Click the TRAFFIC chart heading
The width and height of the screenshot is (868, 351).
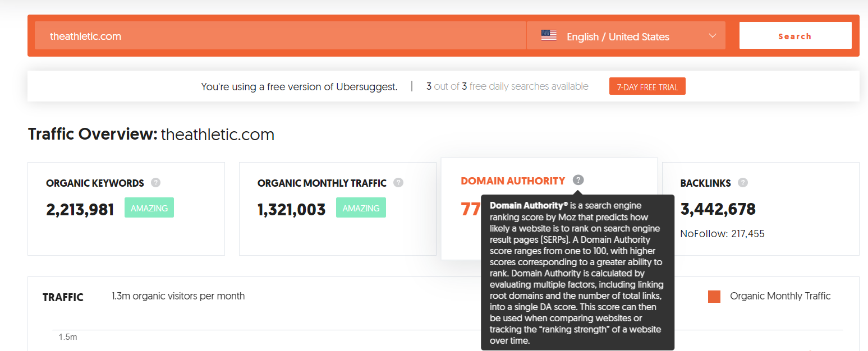63,298
